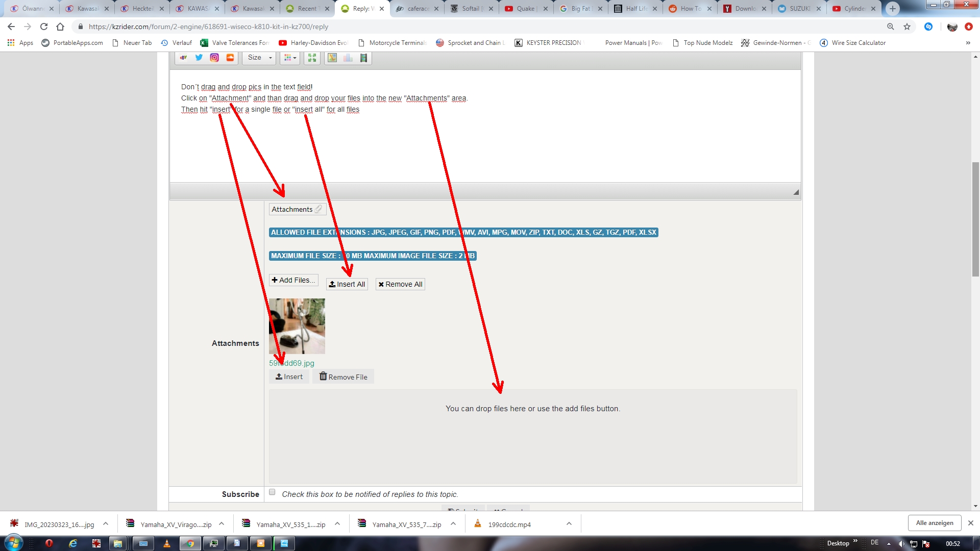980x551 pixels.
Task: Click the page vertical scrollbar thumb
Action: [975, 219]
